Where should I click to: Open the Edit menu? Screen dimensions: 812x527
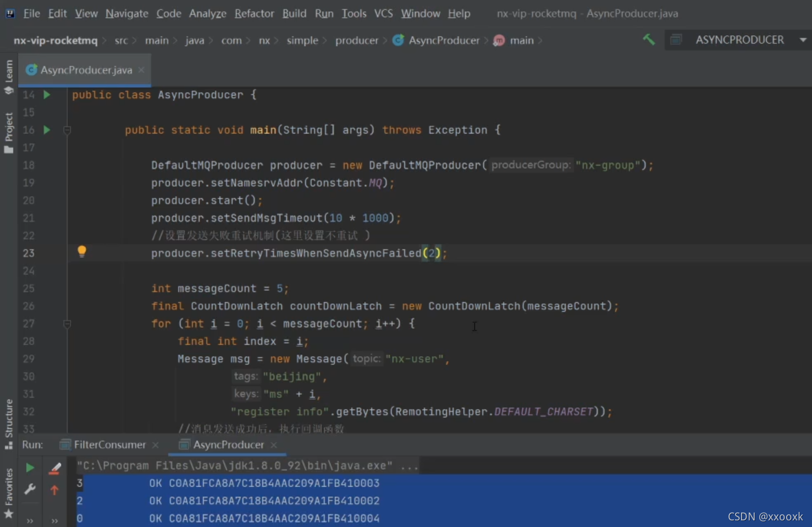pos(57,13)
